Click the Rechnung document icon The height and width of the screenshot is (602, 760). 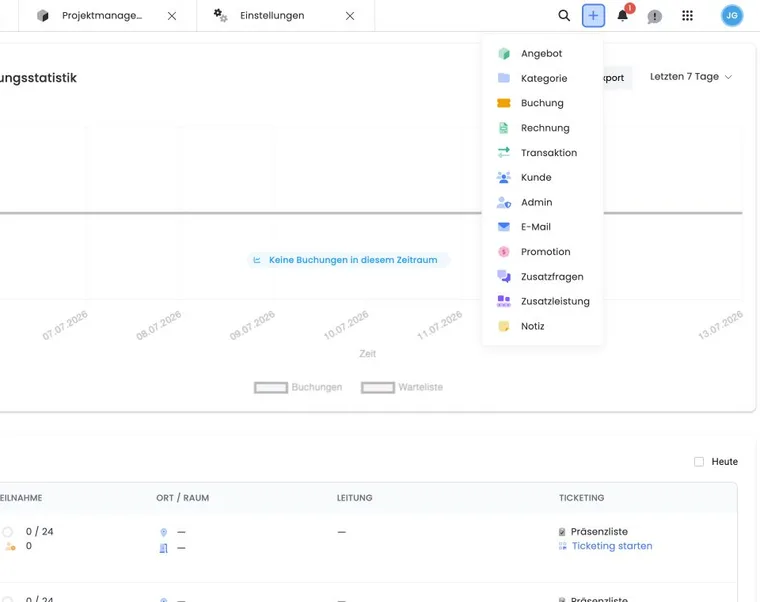(504, 128)
